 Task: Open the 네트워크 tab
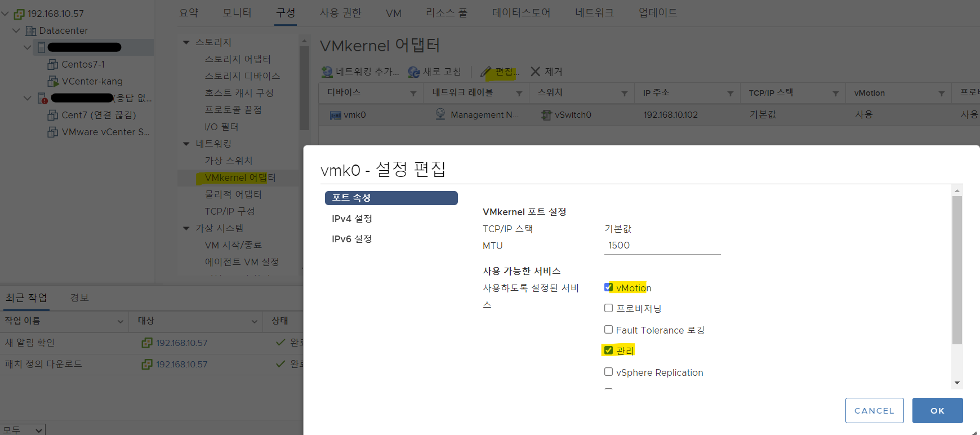(594, 12)
